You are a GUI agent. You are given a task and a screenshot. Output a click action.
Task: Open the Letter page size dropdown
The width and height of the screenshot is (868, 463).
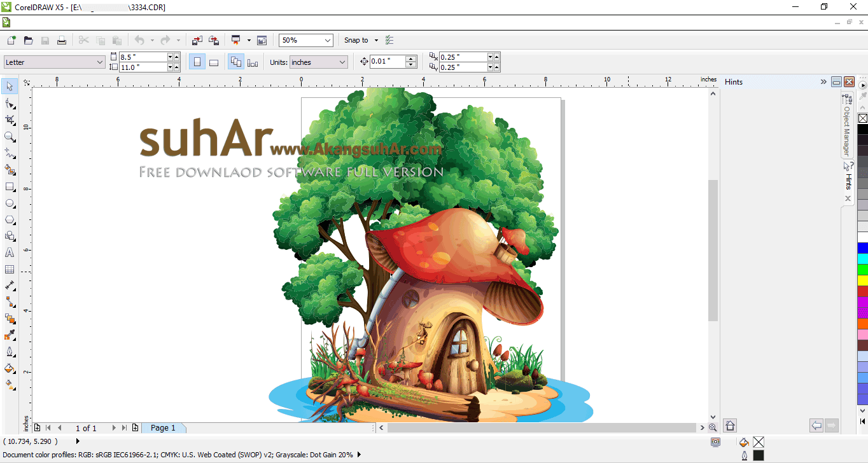click(100, 62)
